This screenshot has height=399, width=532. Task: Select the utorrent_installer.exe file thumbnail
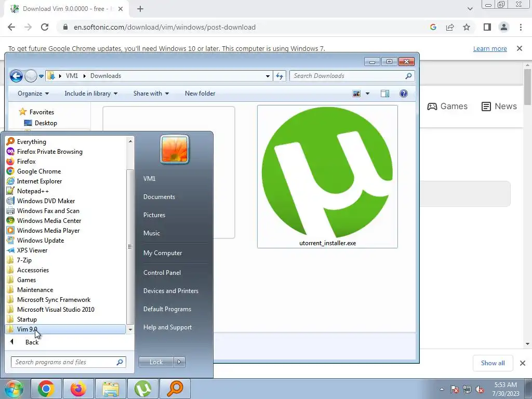click(x=327, y=177)
